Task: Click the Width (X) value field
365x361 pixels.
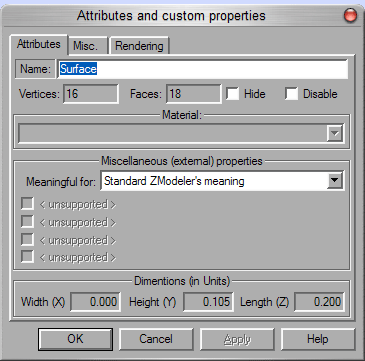Action: (x=95, y=302)
